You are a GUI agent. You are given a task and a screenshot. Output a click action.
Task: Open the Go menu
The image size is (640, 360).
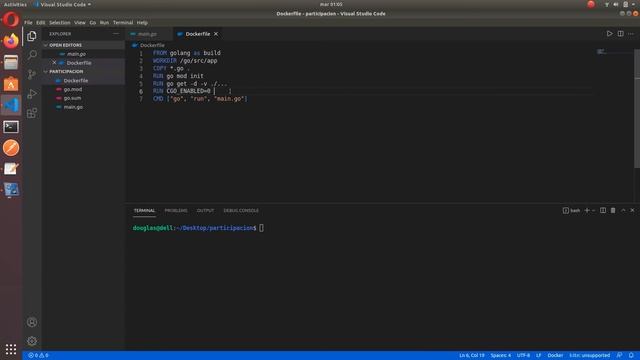pos(93,22)
